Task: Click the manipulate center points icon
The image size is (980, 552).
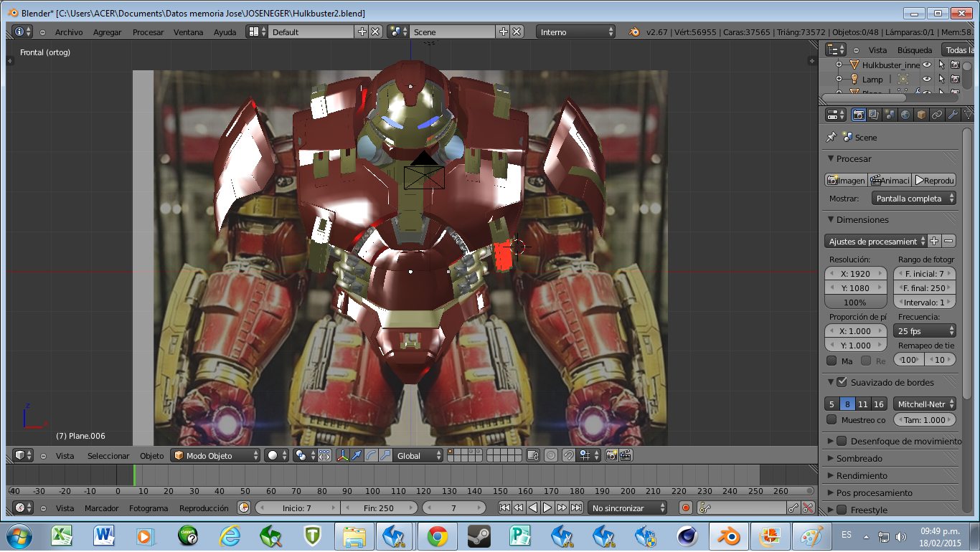Action: 324,455
